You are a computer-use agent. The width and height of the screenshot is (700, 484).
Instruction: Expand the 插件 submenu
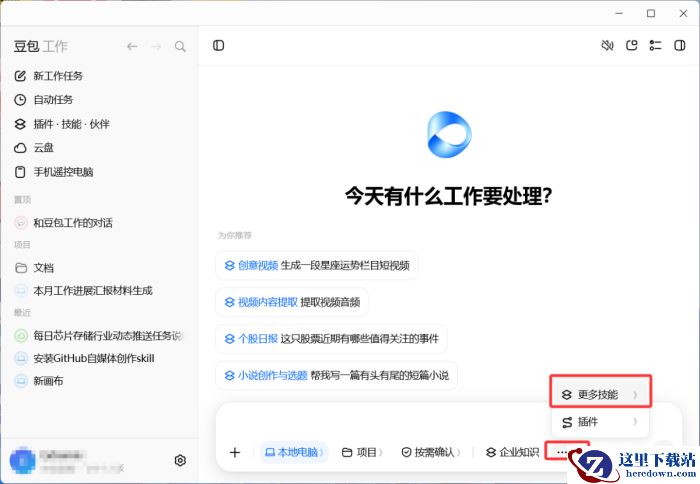click(600, 422)
